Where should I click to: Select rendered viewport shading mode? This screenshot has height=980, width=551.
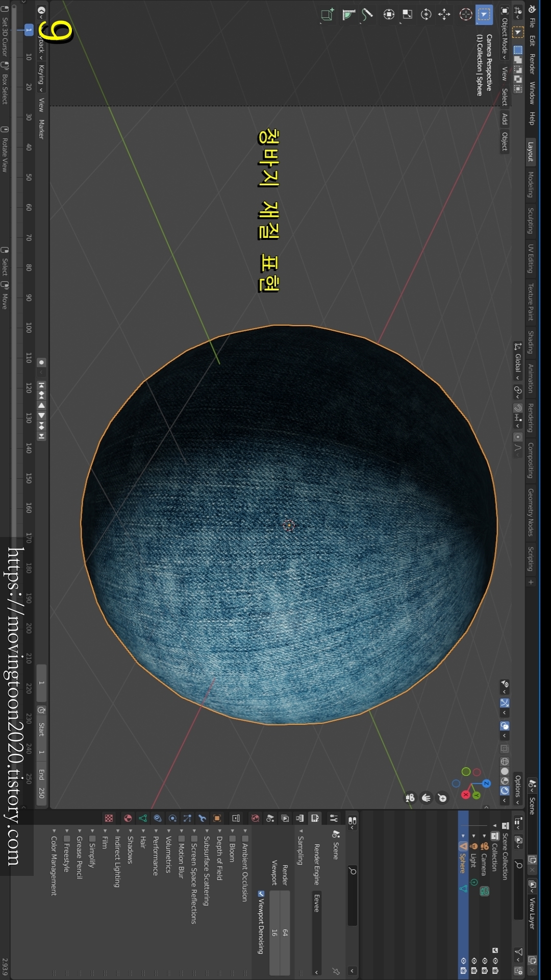point(505,791)
